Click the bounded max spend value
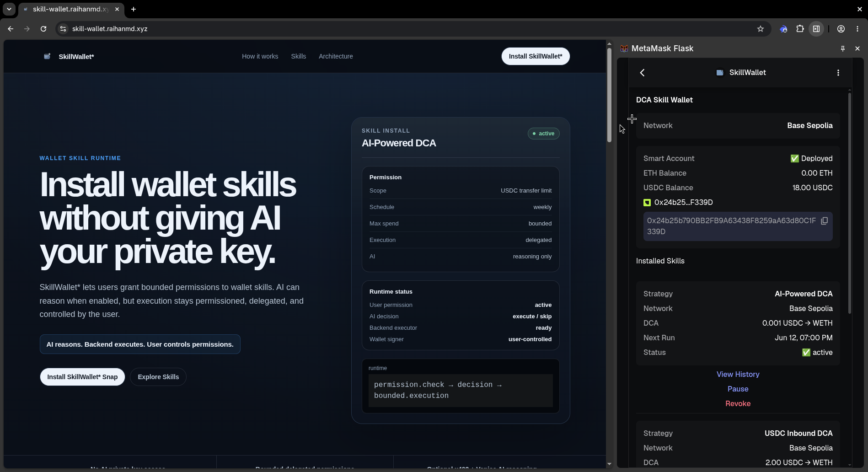The height and width of the screenshot is (472, 868). pos(540,224)
